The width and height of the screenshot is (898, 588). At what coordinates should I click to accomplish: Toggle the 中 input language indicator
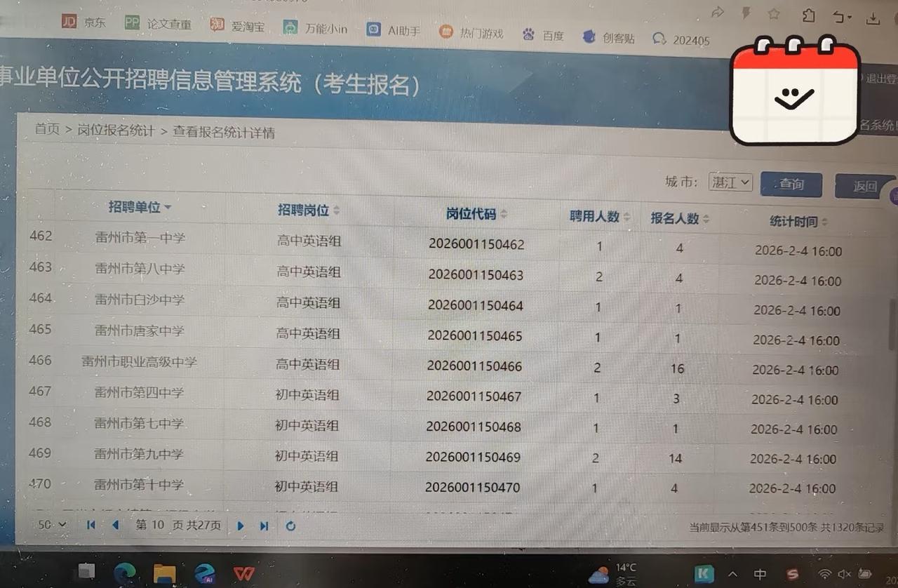(760, 574)
